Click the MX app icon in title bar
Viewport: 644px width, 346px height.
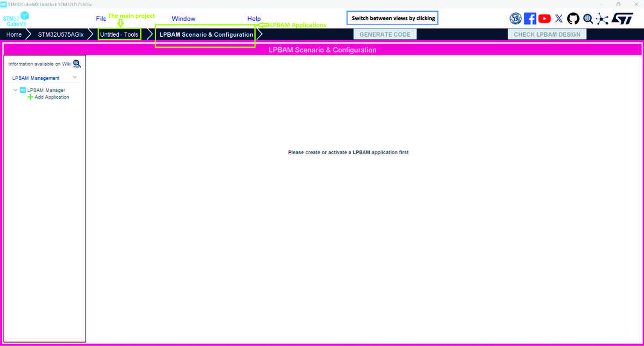(x=4, y=4)
